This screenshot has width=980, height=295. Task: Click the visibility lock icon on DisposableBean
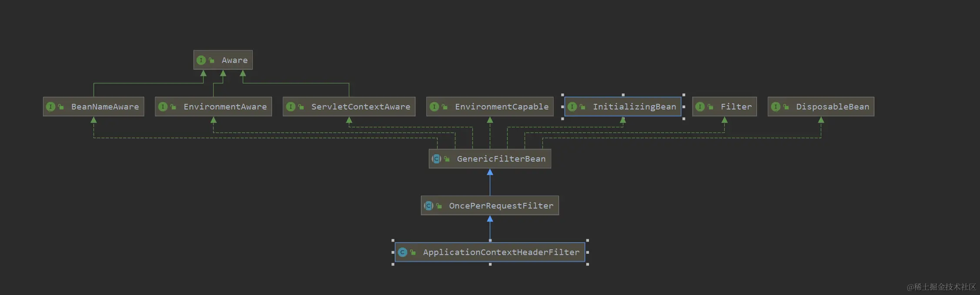click(786, 106)
